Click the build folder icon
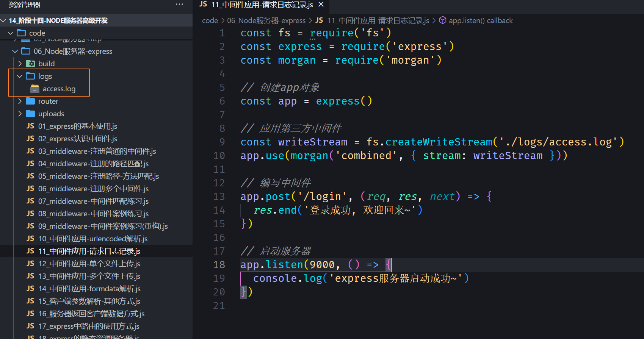 (30, 64)
